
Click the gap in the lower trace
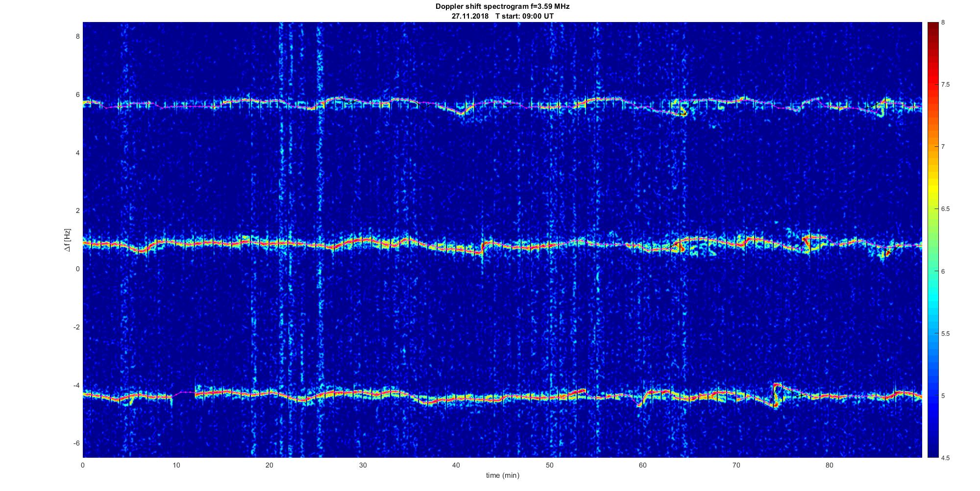[x=184, y=393]
